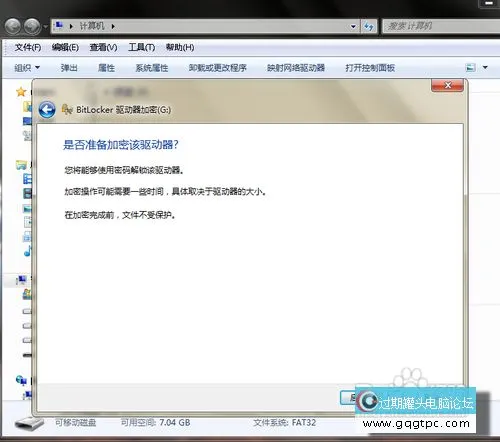Open the 编辑(E) menu
The height and width of the screenshot is (442, 500).
(x=65, y=47)
